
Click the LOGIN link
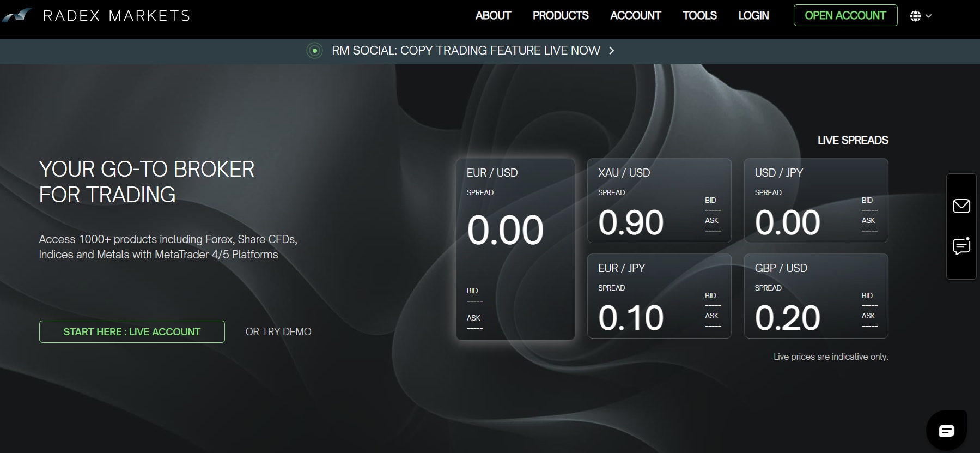753,16
